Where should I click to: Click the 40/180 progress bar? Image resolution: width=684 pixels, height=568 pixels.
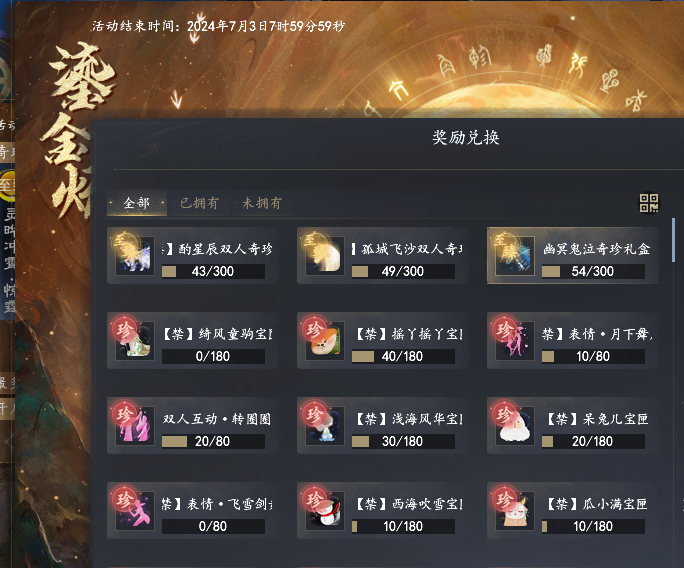coord(403,356)
